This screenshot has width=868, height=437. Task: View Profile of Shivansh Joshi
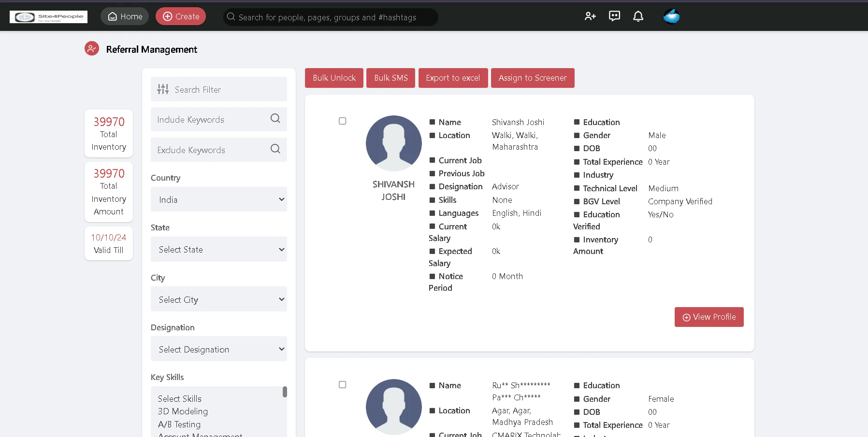709,317
